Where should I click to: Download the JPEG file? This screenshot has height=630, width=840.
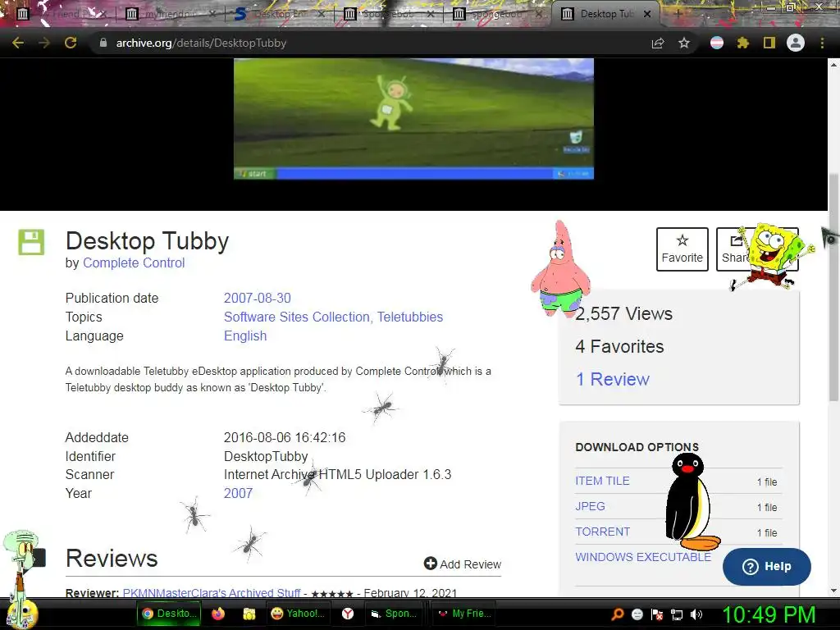590,506
